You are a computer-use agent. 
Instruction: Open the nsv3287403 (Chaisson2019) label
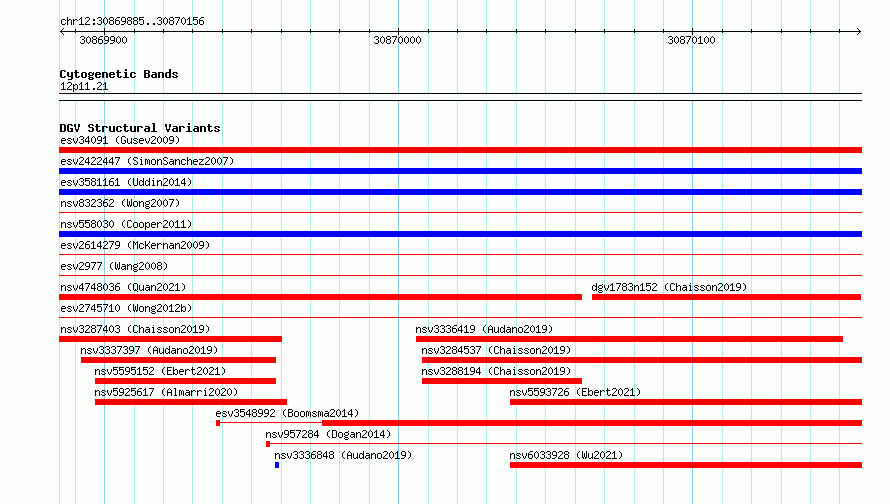click(135, 329)
